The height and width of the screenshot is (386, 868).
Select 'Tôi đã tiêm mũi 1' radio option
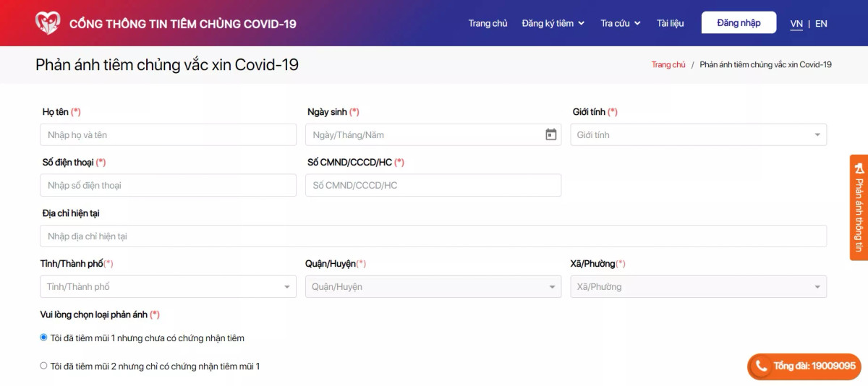43,338
